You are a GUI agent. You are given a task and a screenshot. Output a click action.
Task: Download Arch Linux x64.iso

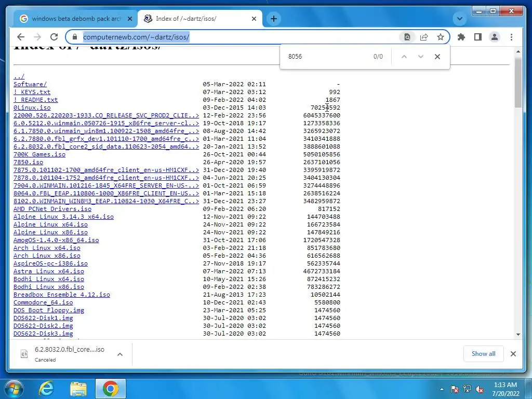(47, 248)
